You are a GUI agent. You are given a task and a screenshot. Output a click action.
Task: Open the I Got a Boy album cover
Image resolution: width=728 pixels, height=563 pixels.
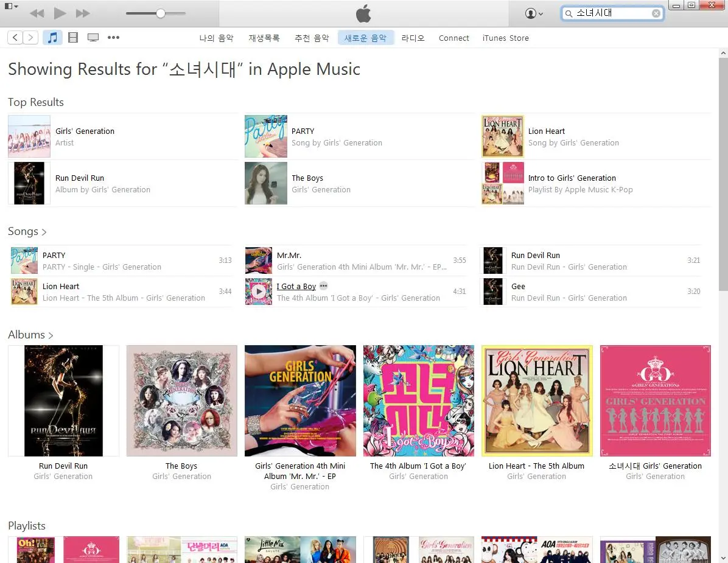(x=419, y=400)
